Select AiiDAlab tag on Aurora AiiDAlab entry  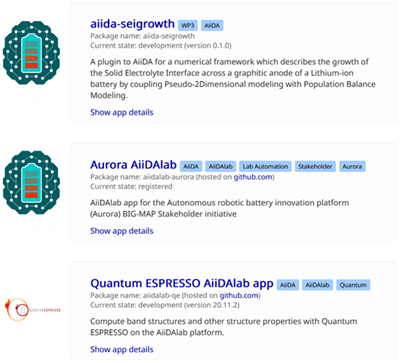pos(220,166)
